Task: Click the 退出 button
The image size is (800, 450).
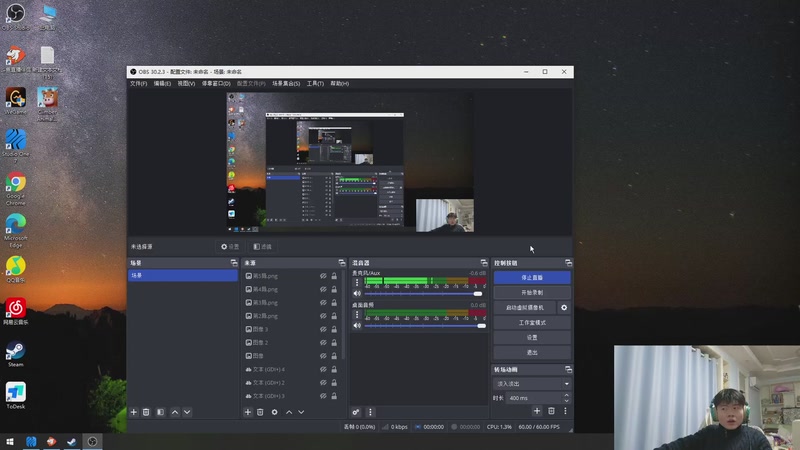Action: 532,353
